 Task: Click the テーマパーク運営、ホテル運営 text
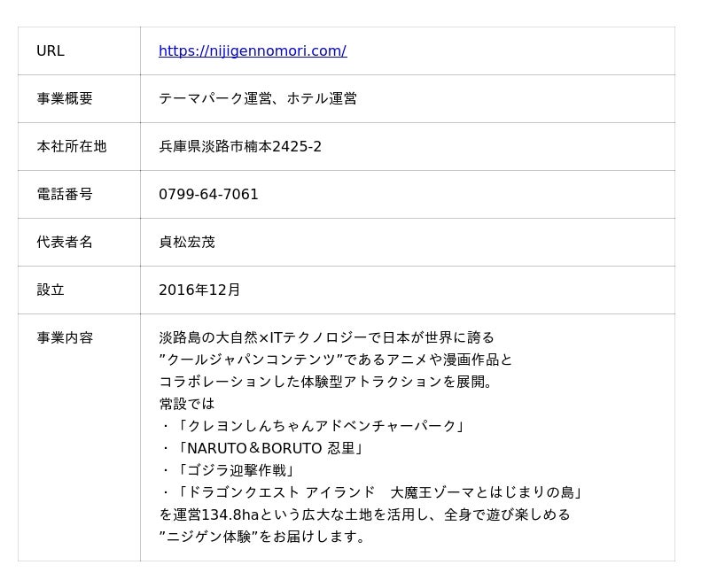(x=258, y=99)
